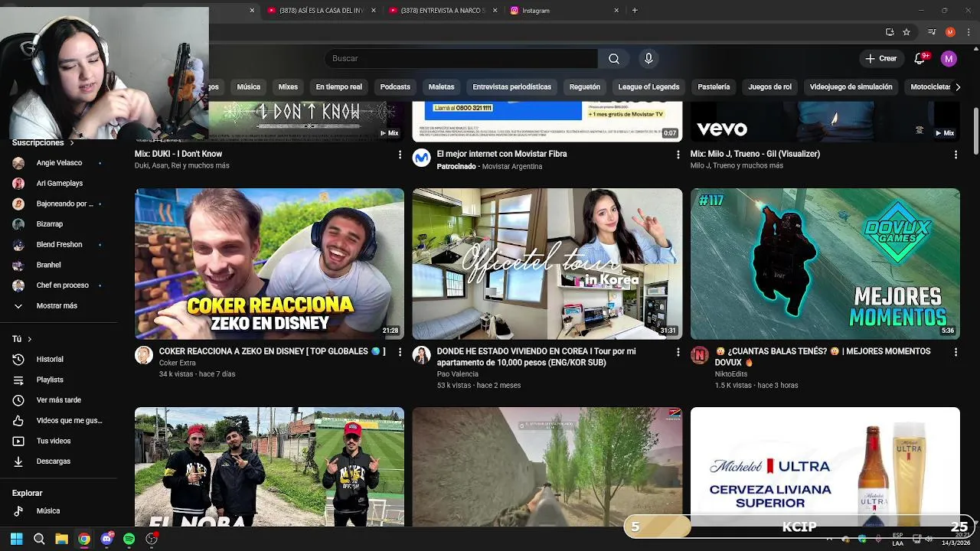The image size is (980, 551).
Task: Click the YouTube search magnifier button
Action: click(x=614, y=59)
